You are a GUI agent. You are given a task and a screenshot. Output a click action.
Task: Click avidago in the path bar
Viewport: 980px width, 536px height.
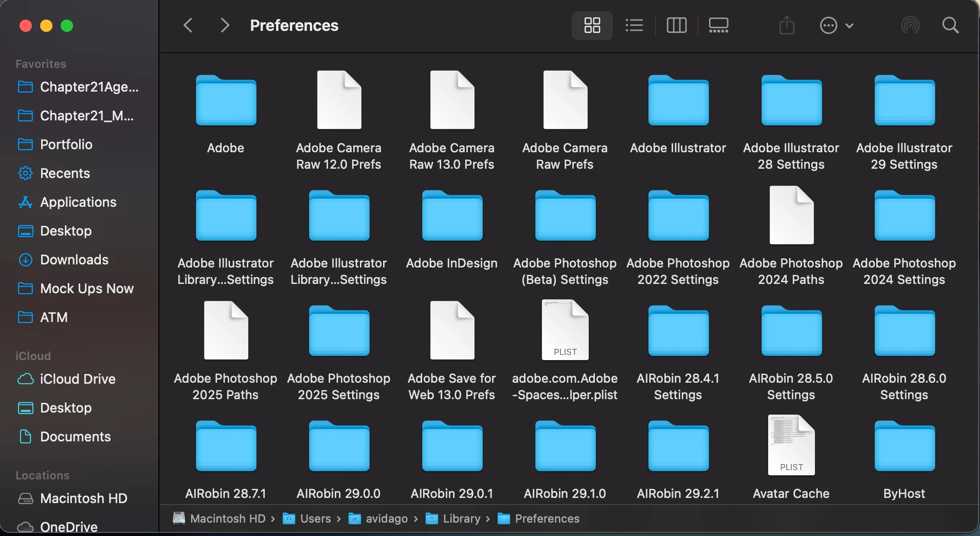point(378,519)
